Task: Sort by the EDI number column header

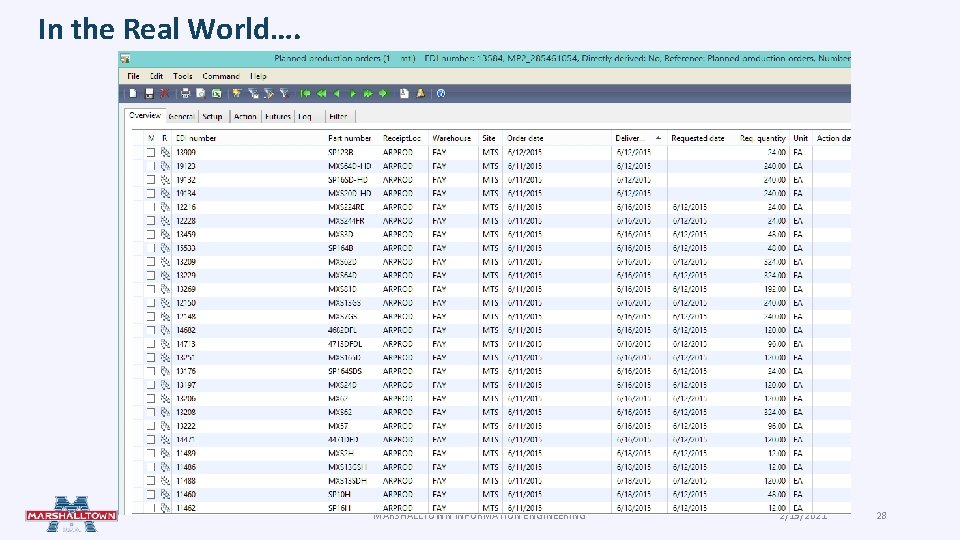Action: pos(196,138)
